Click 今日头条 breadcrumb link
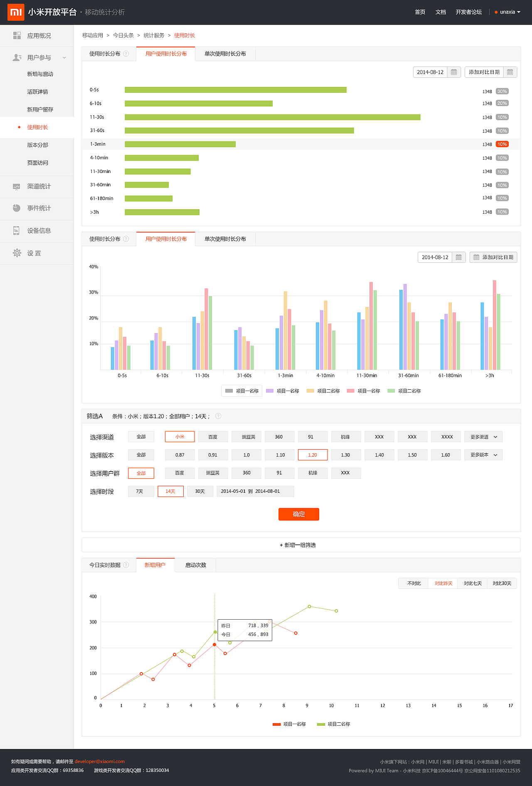The image size is (532, 786). coord(123,35)
